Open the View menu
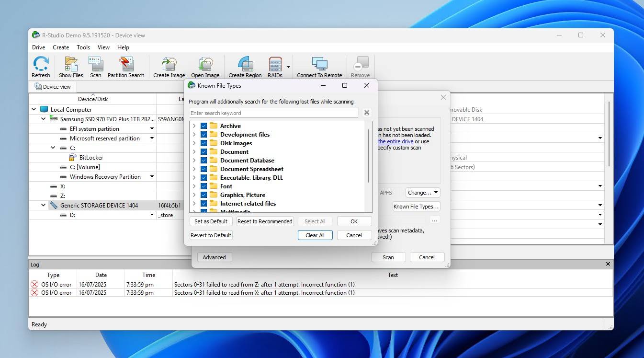Screen dimensions: 644x358 pyautogui.click(x=103, y=47)
